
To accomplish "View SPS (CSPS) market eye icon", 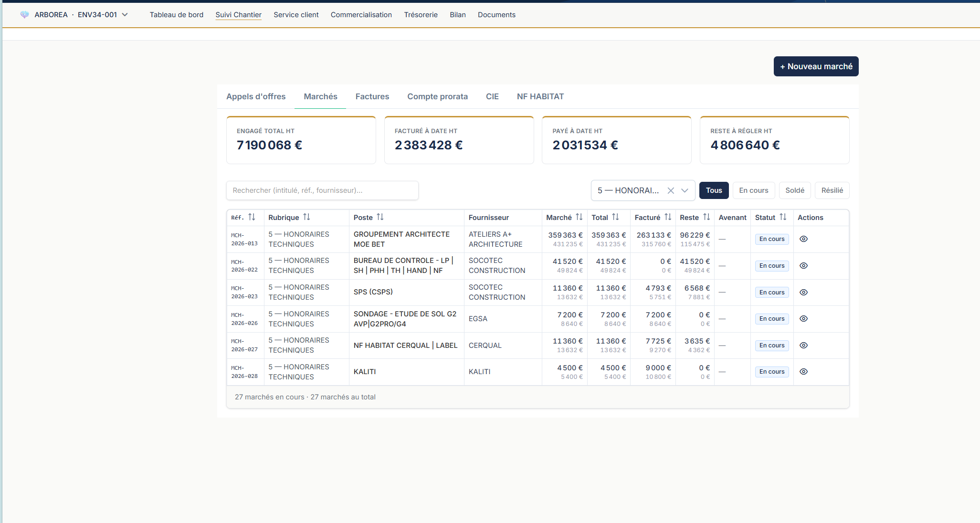I will point(804,293).
